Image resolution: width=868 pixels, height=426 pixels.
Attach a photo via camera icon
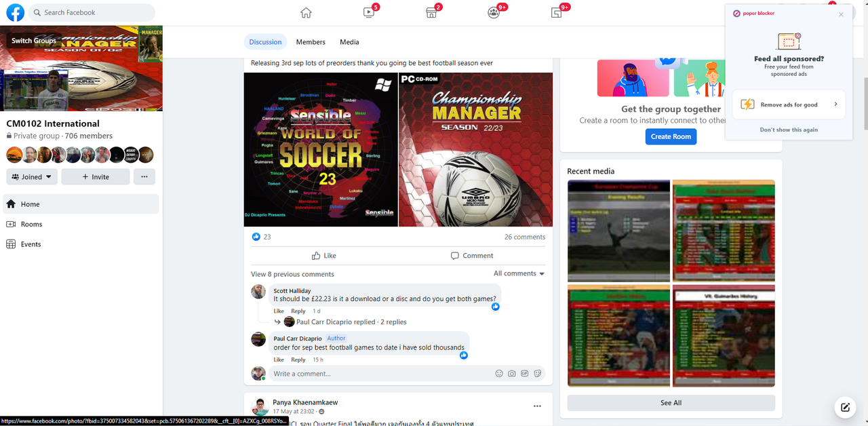[x=512, y=374]
